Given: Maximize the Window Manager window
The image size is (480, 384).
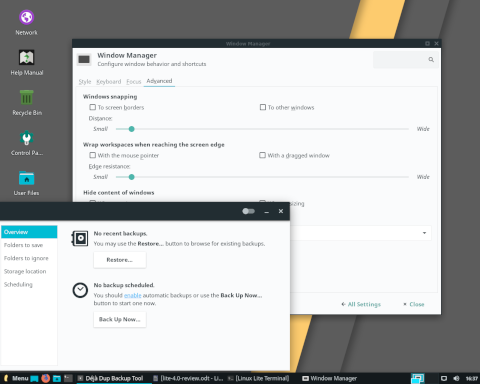Looking at the screenshot, I should (427, 44).
